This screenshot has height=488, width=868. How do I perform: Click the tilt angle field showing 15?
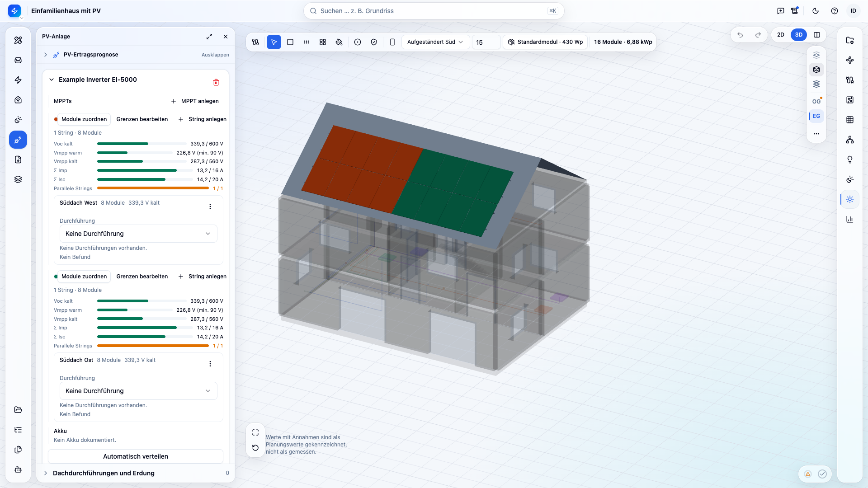point(486,42)
